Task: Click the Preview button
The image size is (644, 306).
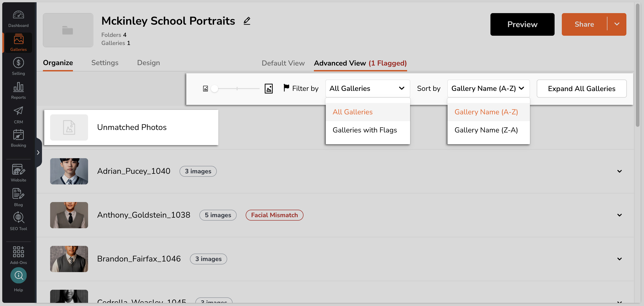Action: pos(522,24)
